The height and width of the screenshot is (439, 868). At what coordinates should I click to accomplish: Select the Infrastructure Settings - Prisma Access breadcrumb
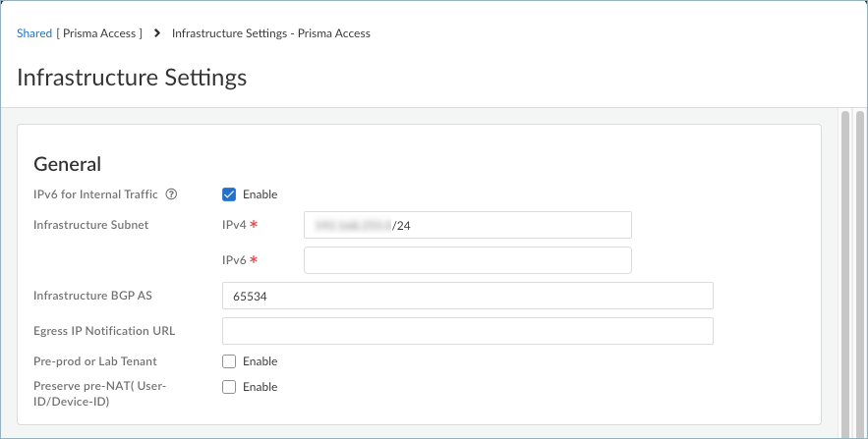[270, 33]
